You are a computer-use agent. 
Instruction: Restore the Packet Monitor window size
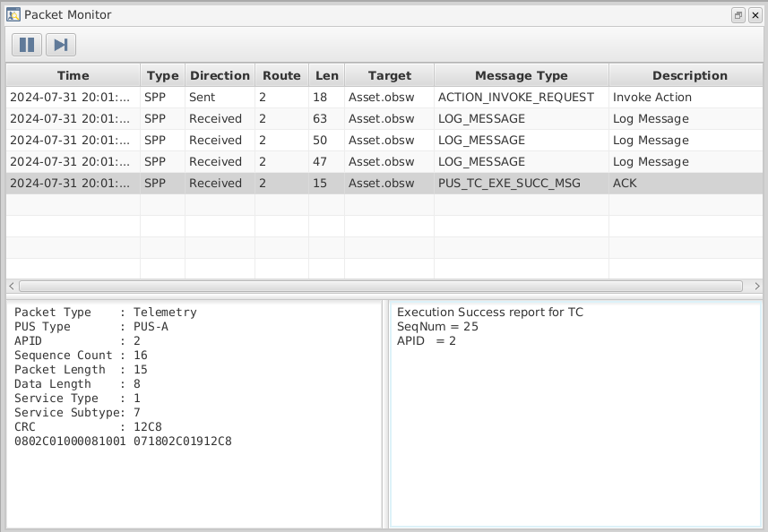[x=738, y=14]
